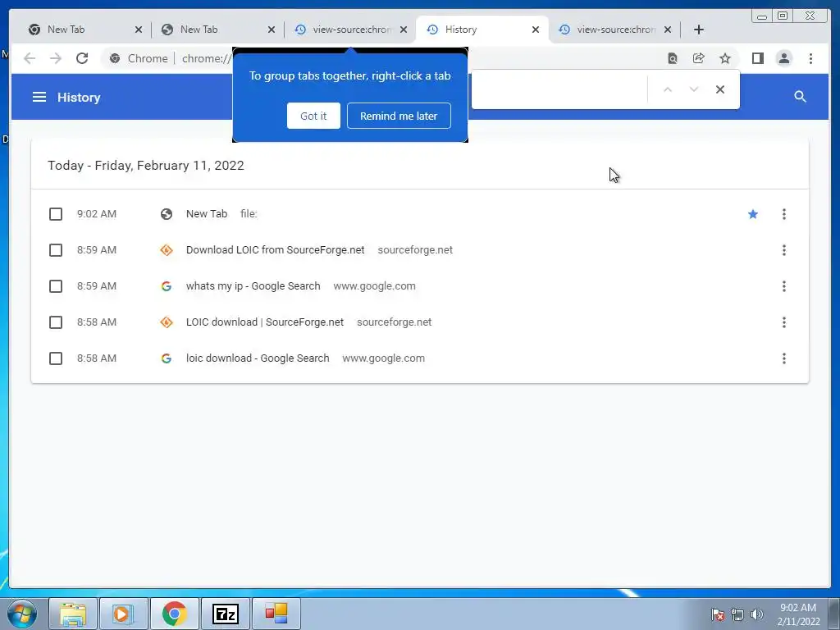Check the whats my ip Google Search entry
The width and height of the screenshot is (840, 630).
56,286
